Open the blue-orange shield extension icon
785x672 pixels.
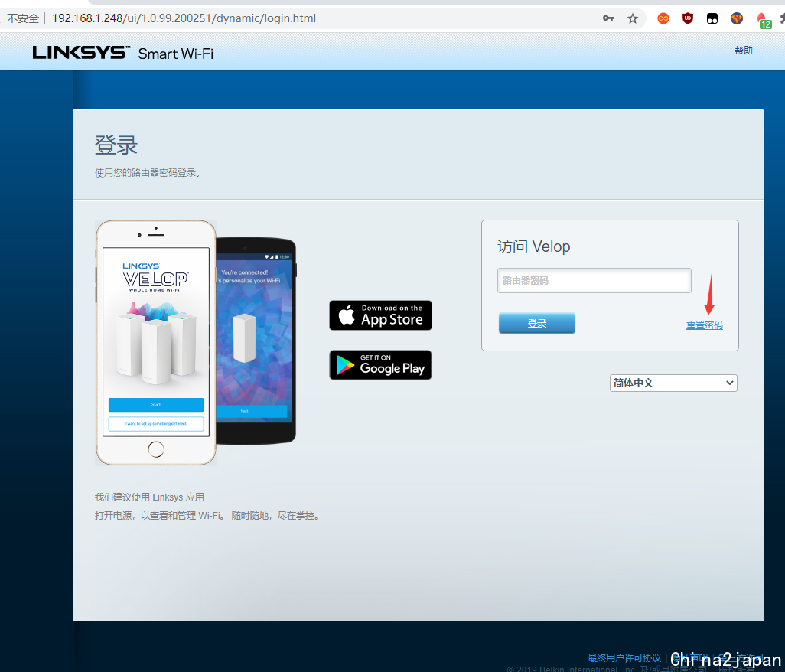pyautogui.click(x=737, y=18)
